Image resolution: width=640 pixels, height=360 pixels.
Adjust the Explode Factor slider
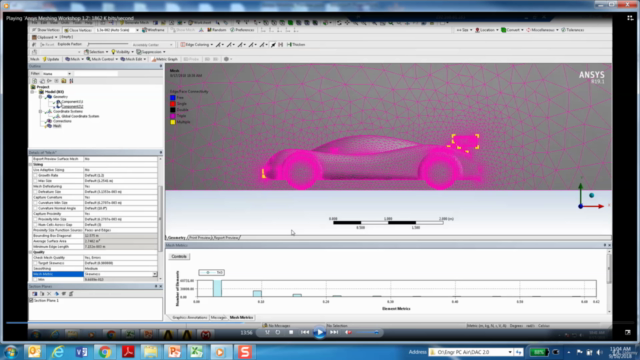click(x=108, y=44)
